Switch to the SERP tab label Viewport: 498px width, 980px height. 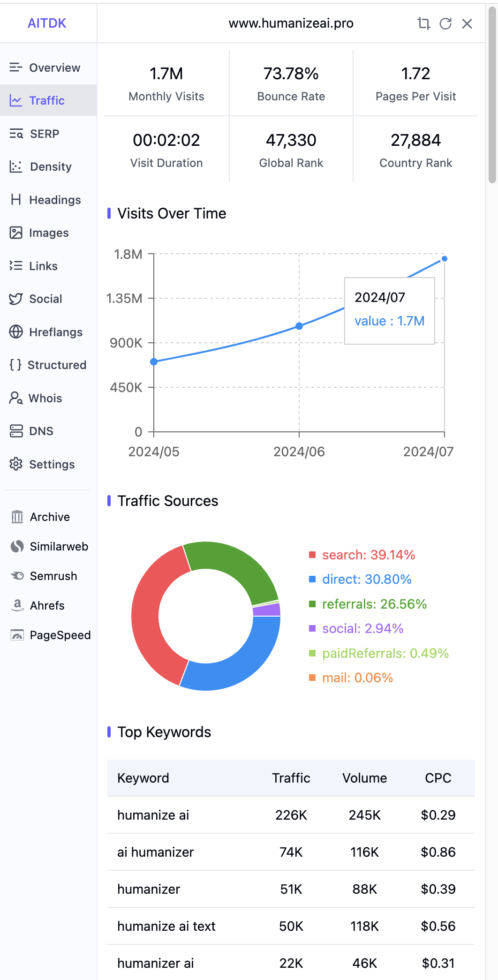45,134
